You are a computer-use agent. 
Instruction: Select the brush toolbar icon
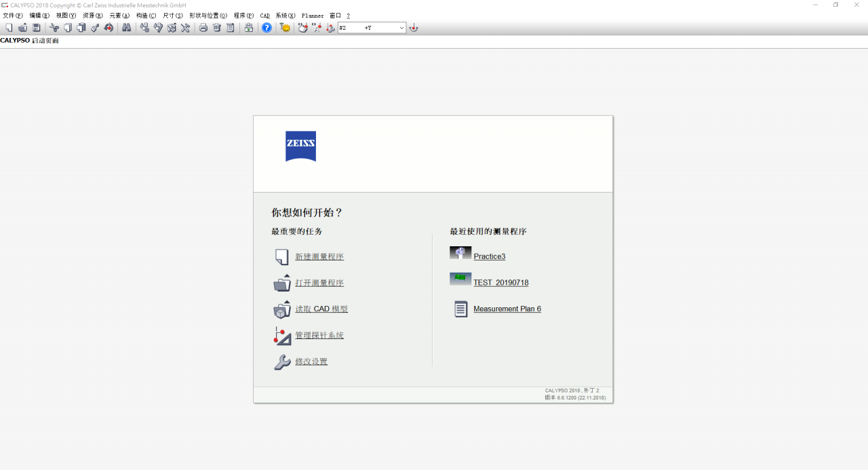coord(95,28)
